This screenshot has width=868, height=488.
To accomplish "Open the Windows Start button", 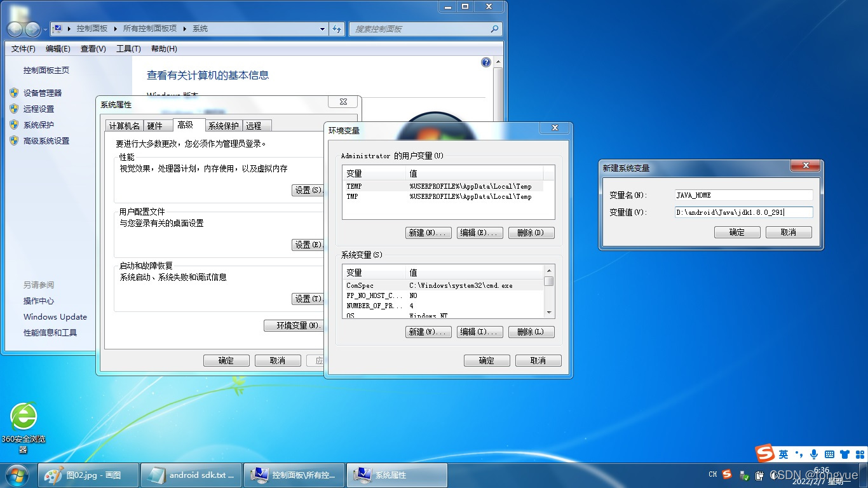I will click(x=17, y=475).
